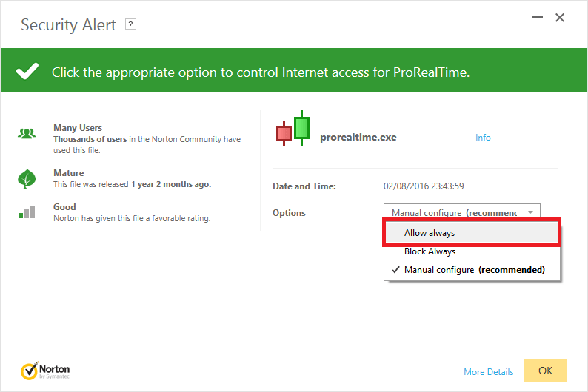The image size is (588, 392).
Task: Click the Mature leaf icon
Action: click(x=27, y=178)
